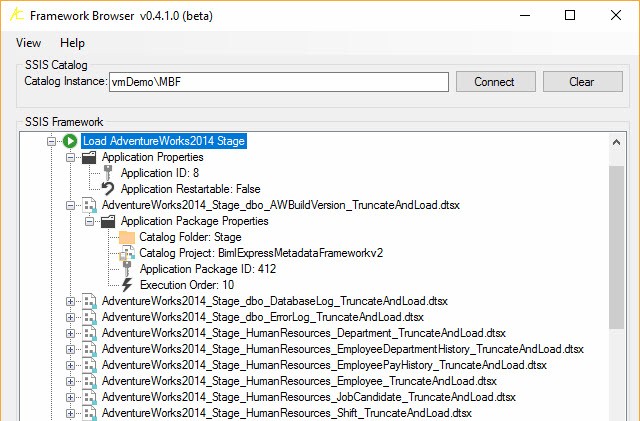Select 'Catalog Project: BimlExpressMetadataFrameworkv2' row

coord(261,253)
